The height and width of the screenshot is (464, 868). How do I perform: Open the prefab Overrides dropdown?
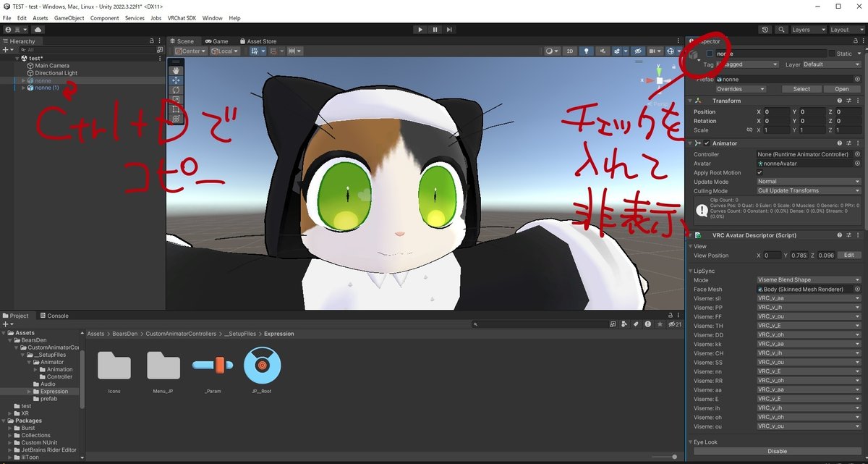tap(739, 89)
